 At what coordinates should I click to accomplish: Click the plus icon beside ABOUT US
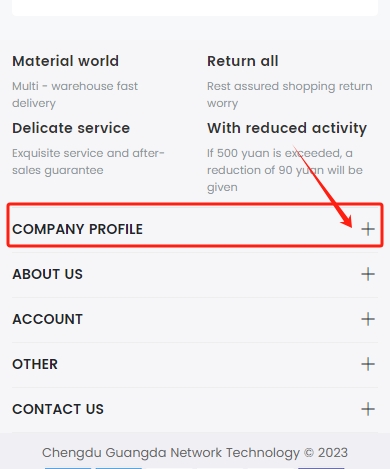(368, 274)
